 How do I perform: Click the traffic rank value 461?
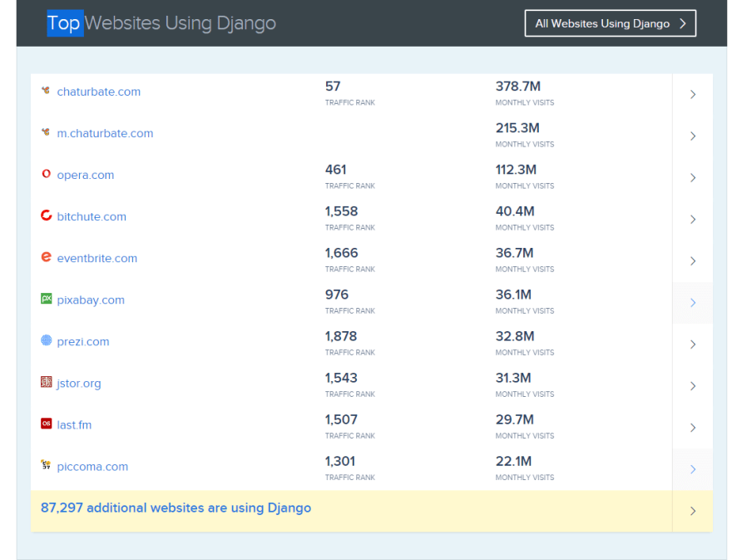[336, 170]
